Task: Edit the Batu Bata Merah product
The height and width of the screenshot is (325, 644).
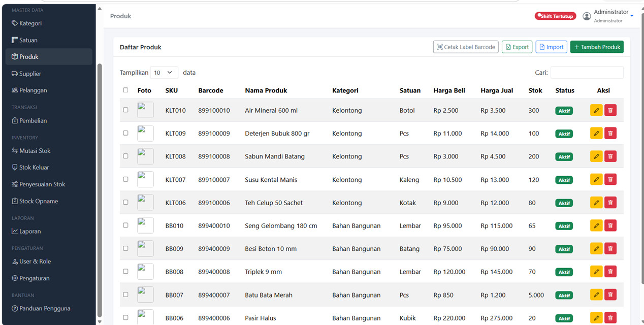Action: [596, 295]
